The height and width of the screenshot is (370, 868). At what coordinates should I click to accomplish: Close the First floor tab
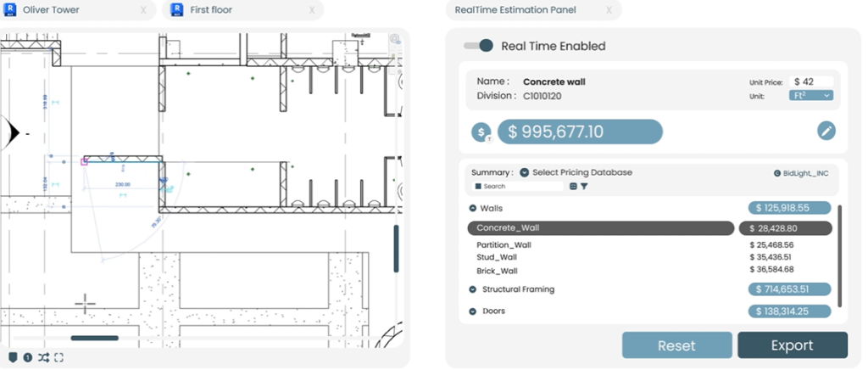312,10
